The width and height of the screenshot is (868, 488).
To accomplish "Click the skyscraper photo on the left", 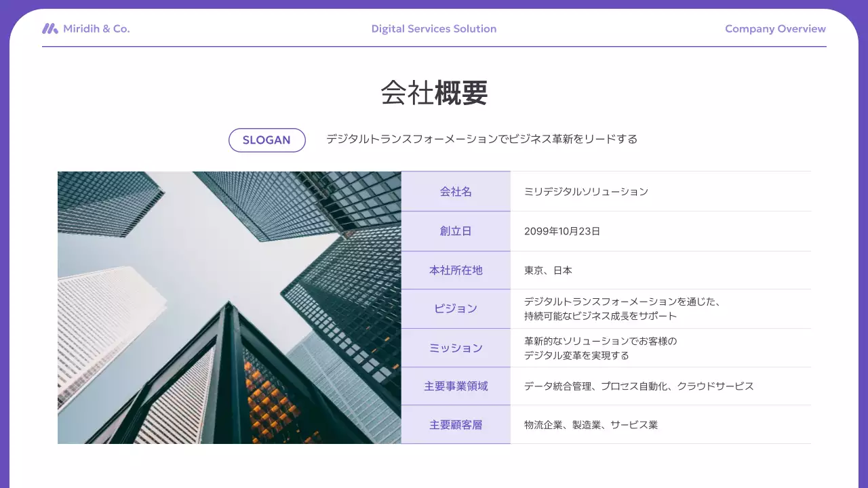I will click(x=230, y=307).
